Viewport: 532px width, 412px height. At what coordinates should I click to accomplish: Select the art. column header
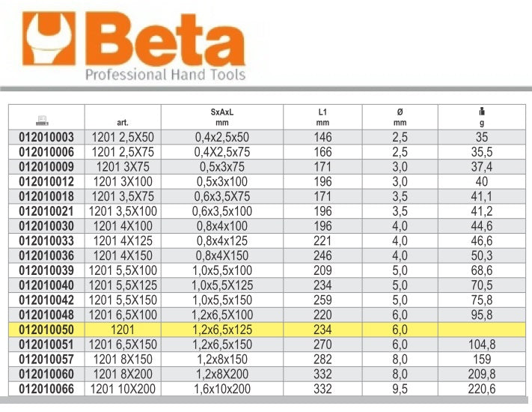click(123, 124)
